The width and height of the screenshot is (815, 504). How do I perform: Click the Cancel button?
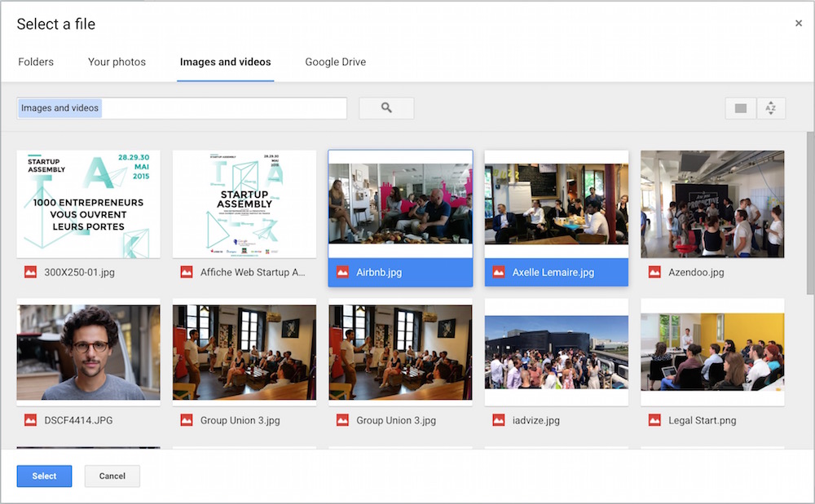click(x=112, y=476)
